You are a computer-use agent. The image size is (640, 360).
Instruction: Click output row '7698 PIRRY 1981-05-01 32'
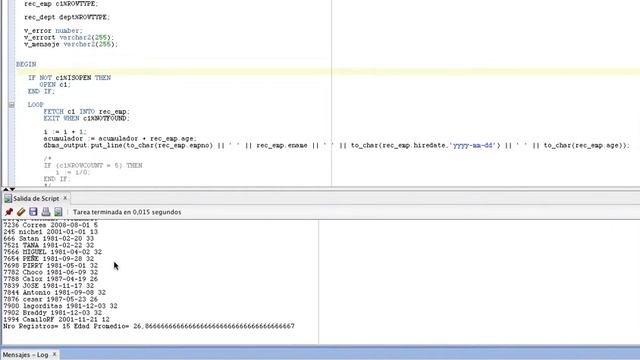click(51, 266)
